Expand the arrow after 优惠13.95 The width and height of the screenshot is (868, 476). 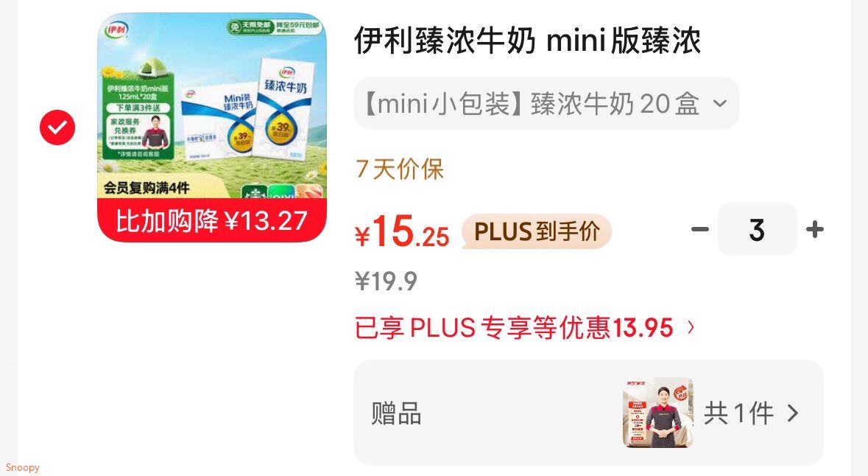(x=691, y=327)
